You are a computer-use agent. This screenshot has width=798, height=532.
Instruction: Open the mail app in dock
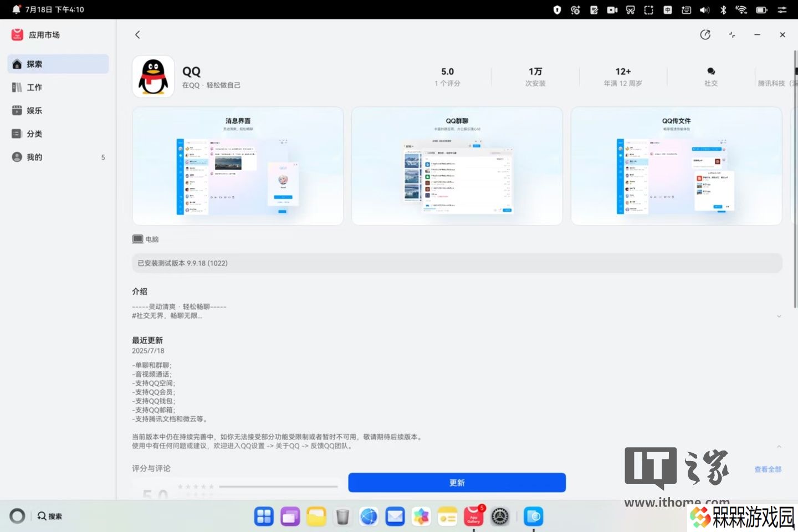[395, 516]
